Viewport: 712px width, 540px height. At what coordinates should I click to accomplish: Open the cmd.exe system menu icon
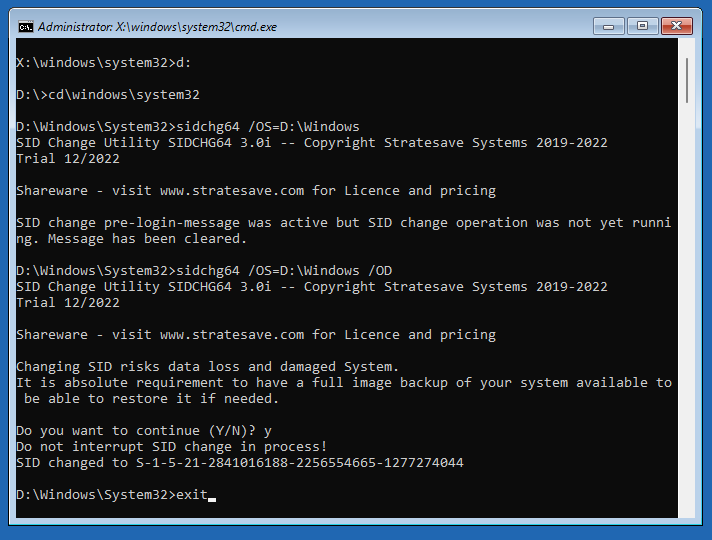coord(25,27)
